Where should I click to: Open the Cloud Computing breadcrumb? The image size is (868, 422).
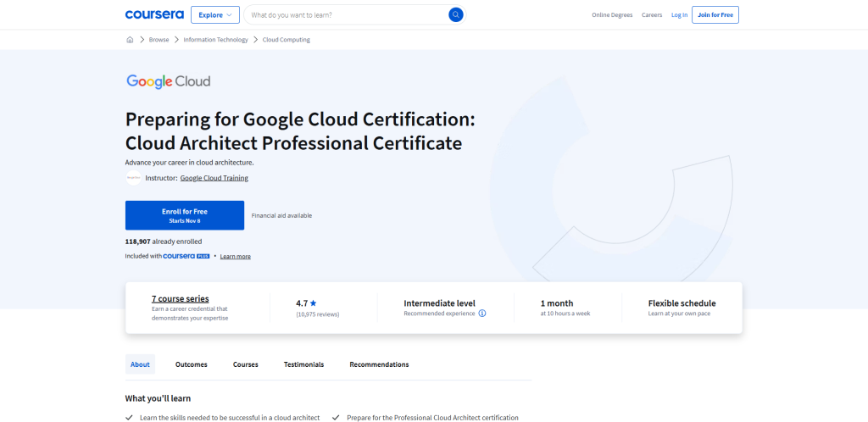point(287,40)
